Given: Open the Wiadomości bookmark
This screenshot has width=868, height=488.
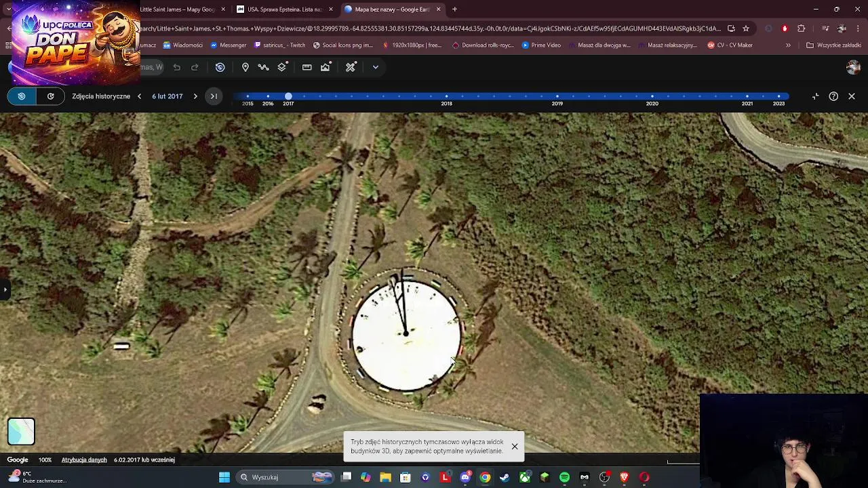Looking at the screenshot, I should 183,45.
